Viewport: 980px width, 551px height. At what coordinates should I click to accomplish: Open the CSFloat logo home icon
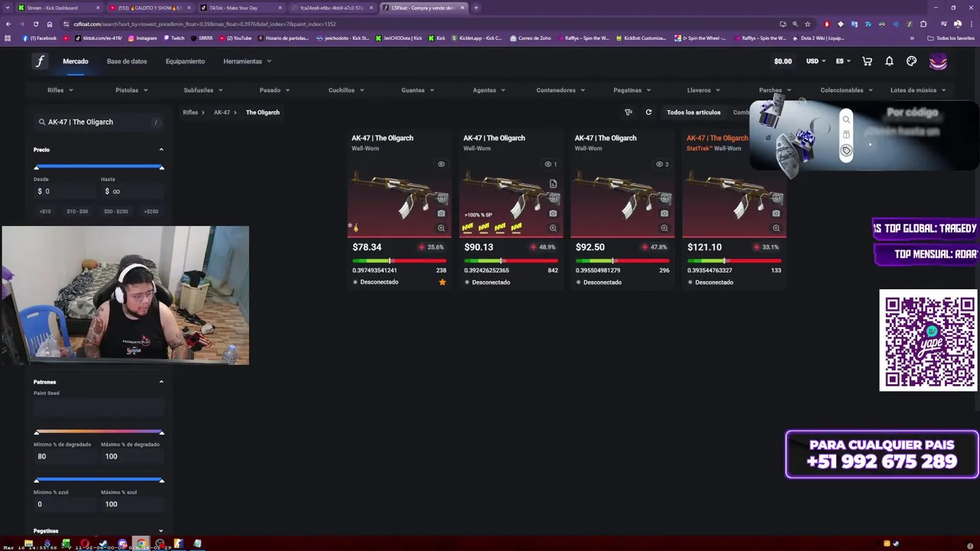click(39, 62)
